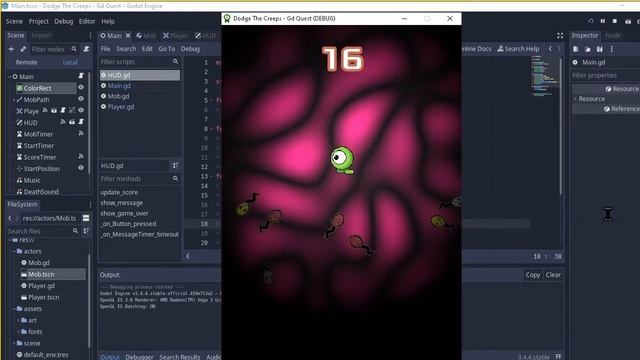
Task: Click the open-in-editor icon on HUD node
Action: tap(72, 122)
